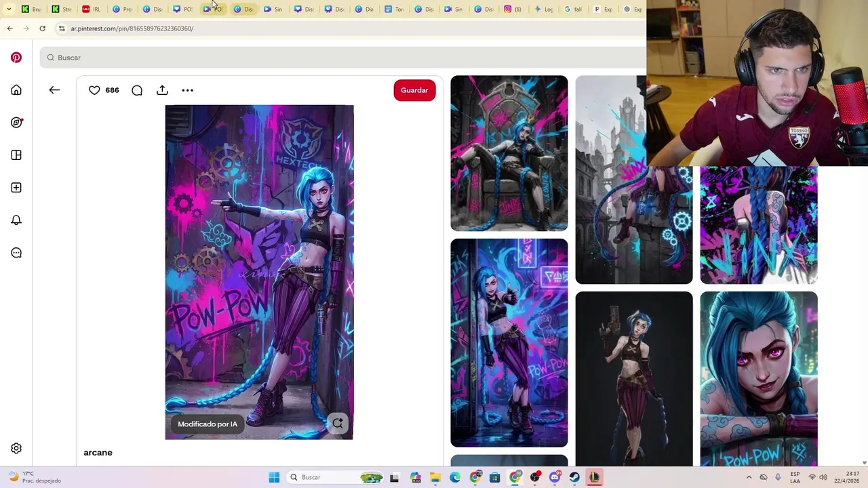Open the Jinx close-up face pin
This screenshot has width=868, height=488.
click(x=759, y=379)
